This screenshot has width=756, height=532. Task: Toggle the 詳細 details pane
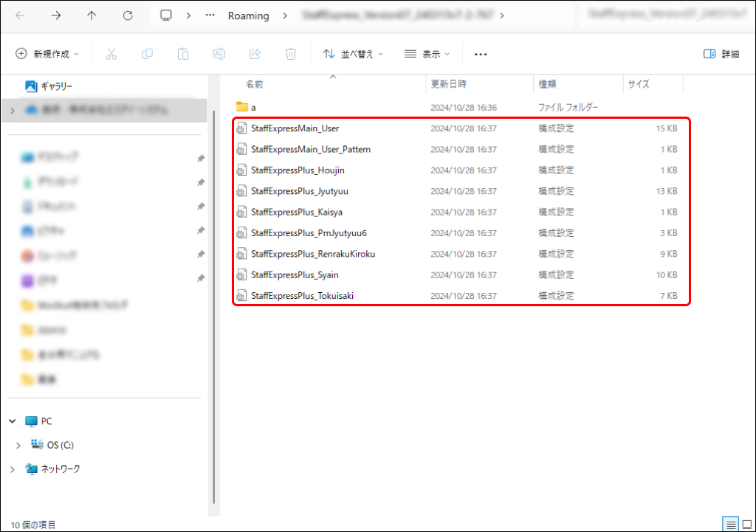721,54
